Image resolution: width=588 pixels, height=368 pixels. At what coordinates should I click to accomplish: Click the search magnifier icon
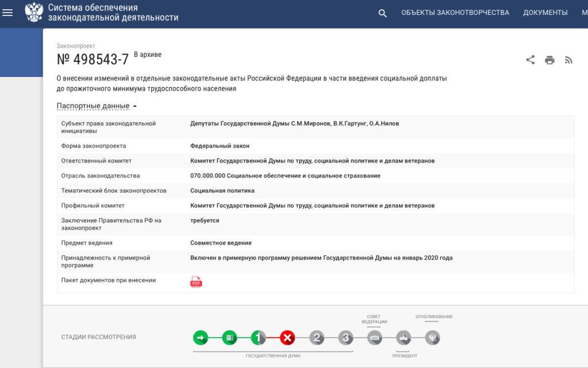point(382,13)
